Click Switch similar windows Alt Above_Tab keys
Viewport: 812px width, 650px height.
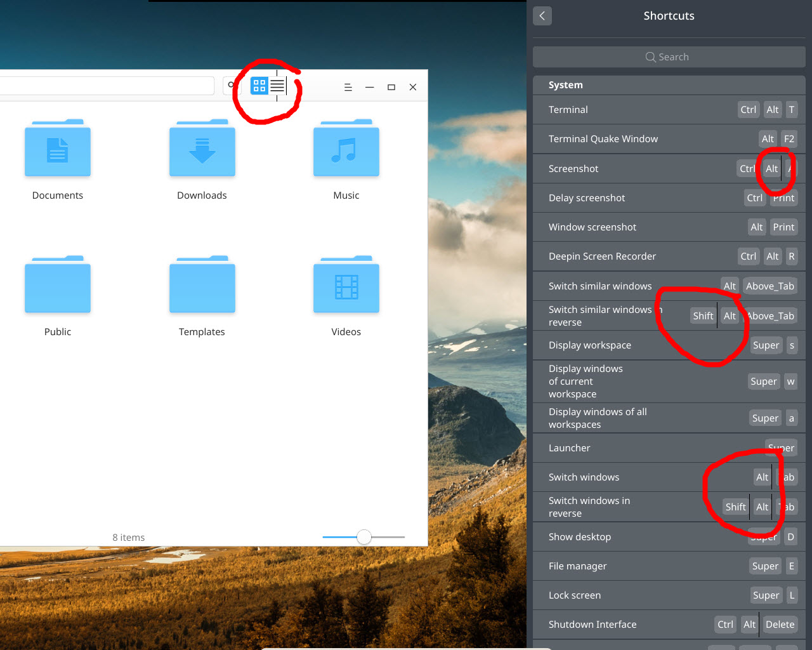[759, 286]
